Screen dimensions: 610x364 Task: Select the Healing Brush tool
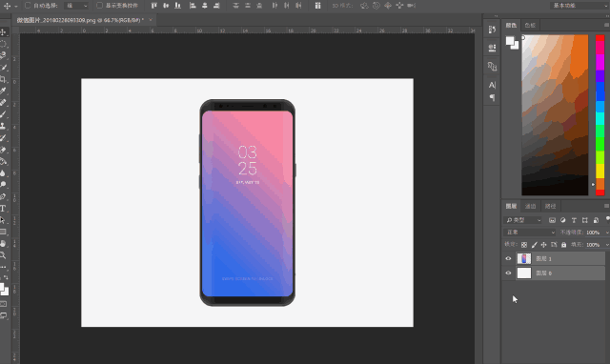pos(3,103)
